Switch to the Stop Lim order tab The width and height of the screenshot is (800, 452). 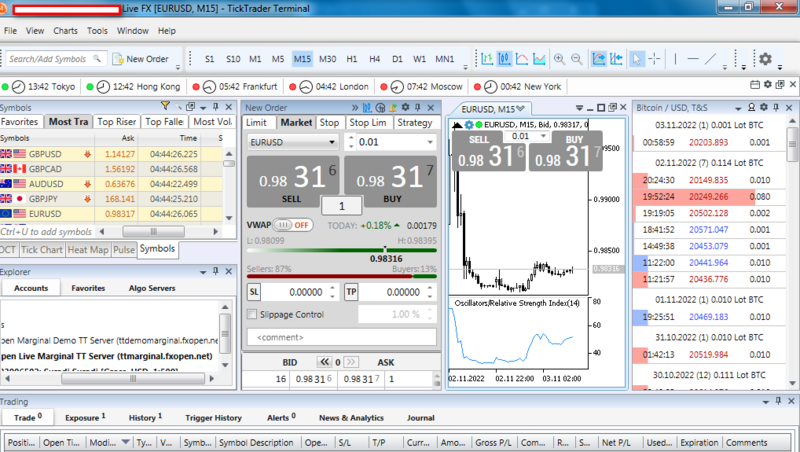pos(367,122)
